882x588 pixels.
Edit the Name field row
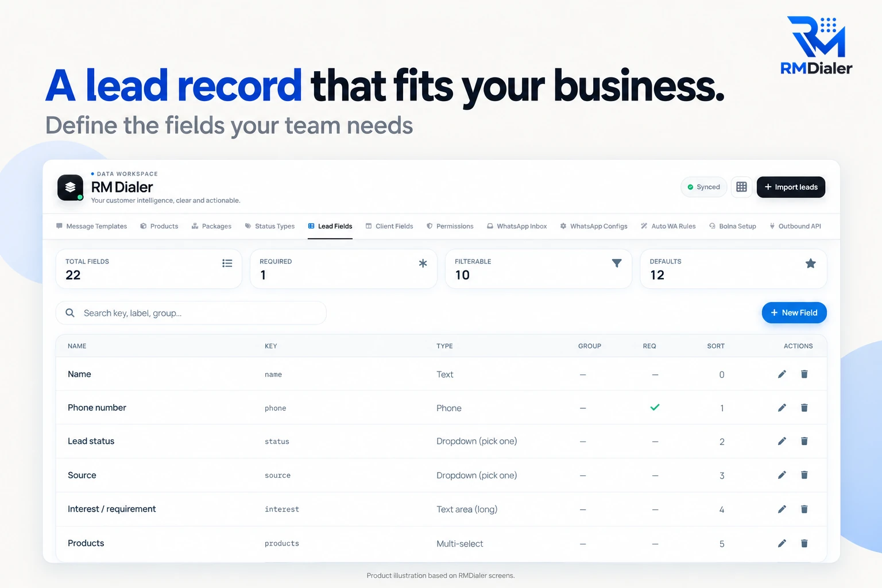782,374
